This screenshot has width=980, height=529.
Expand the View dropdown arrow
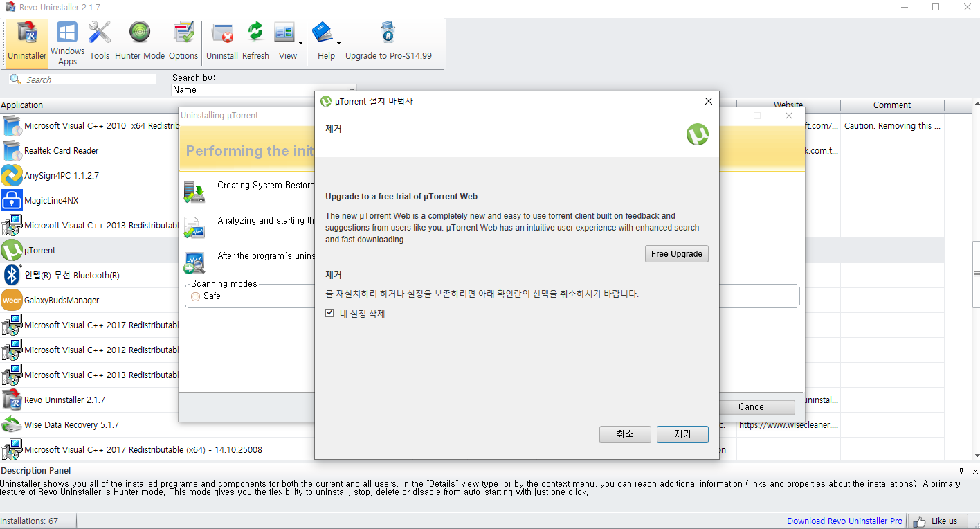pyautogui.click(x=301, y=43)
